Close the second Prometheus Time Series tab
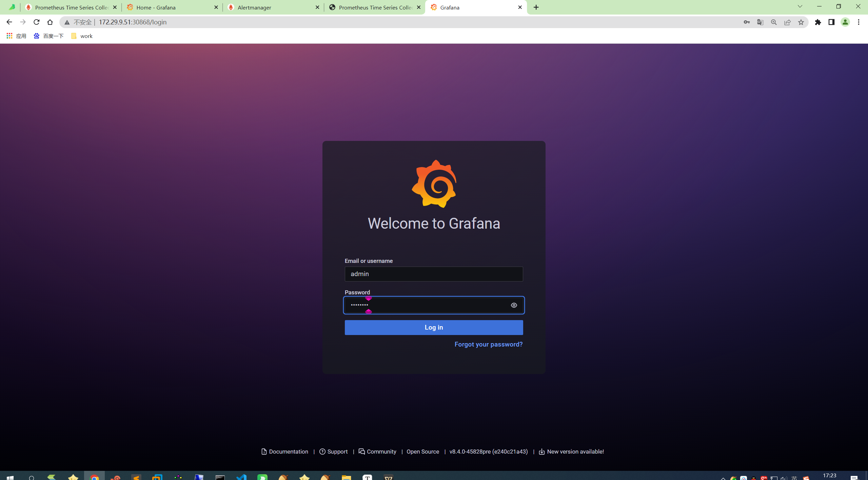Viewport: 868px width, 480px height. tap(419, 7)
